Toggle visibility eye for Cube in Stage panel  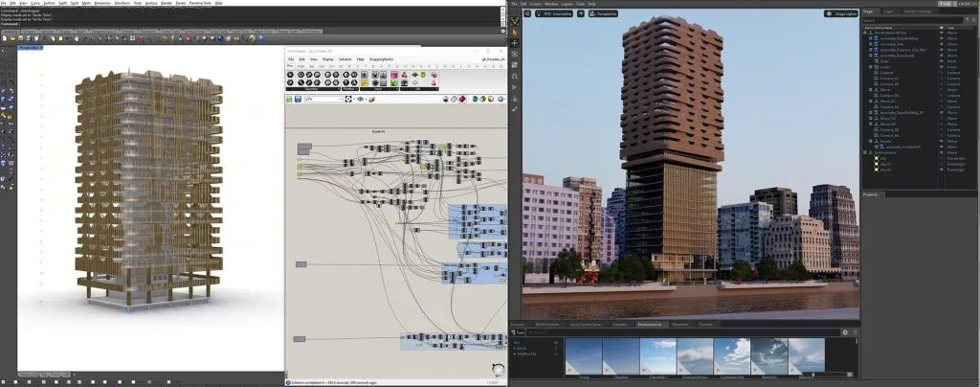(x=942, y=60)
